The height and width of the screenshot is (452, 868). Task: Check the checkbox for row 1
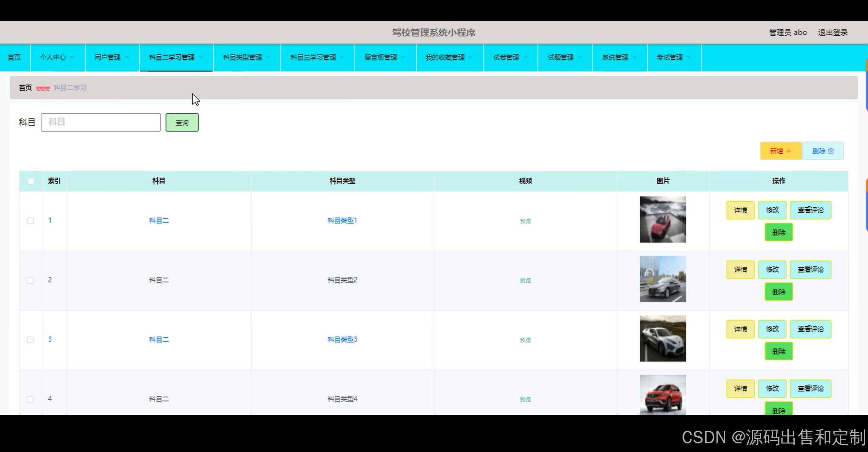click(30, 221)
